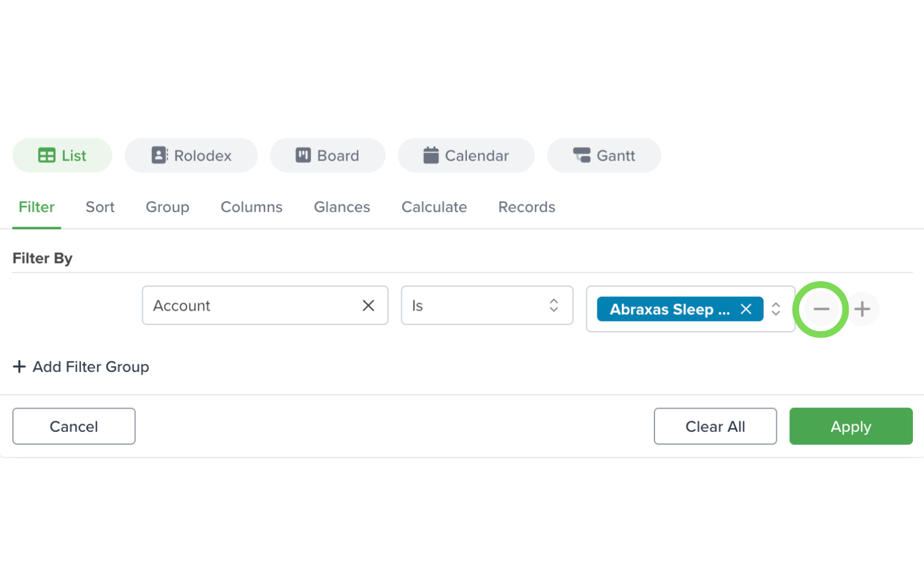
Task: Select the Glances tab
Action: click(342, 207)
